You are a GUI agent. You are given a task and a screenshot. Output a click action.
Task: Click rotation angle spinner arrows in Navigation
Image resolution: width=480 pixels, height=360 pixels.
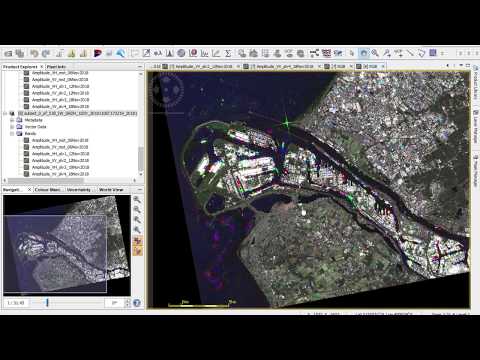(127, 303)
